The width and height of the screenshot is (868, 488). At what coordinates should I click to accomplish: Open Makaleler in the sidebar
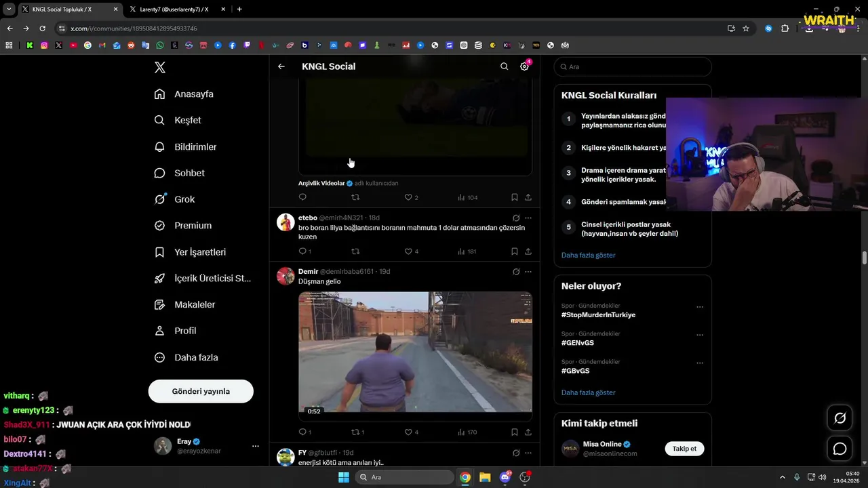pos(184,305)
